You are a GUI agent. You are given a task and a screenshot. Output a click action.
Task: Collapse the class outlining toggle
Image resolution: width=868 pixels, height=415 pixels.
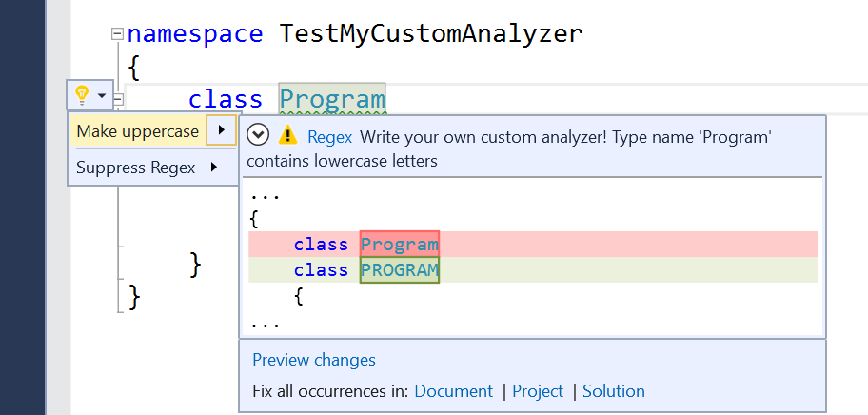coord(118,99)
